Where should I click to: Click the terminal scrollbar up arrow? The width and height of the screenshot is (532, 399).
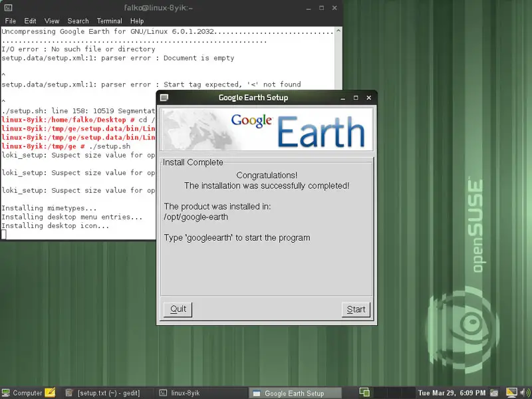point(338,31)
